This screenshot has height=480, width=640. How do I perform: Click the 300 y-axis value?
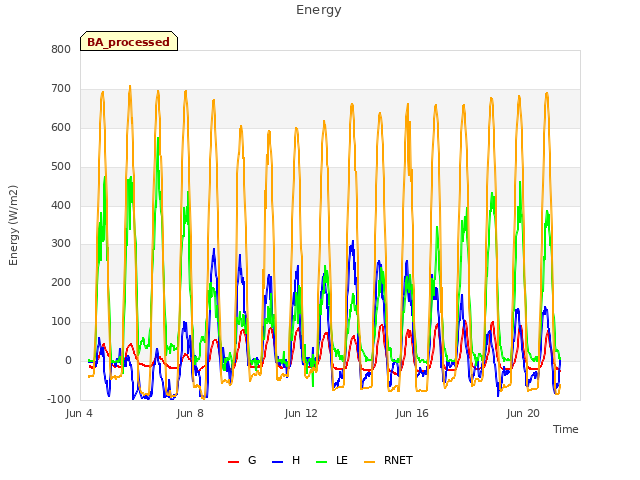tap(61, 244)
